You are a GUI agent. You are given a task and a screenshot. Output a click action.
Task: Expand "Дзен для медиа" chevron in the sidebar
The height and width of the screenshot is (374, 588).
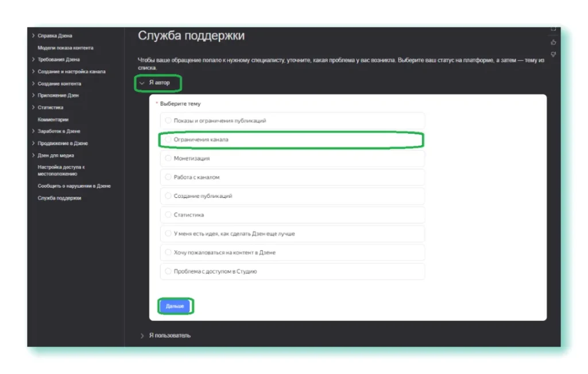tap(33, 155)
